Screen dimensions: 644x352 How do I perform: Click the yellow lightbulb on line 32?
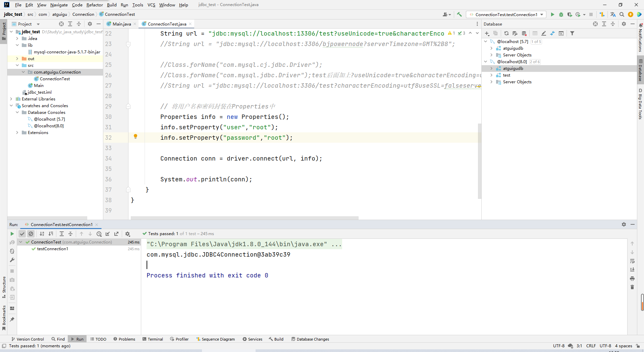(136, 136)
